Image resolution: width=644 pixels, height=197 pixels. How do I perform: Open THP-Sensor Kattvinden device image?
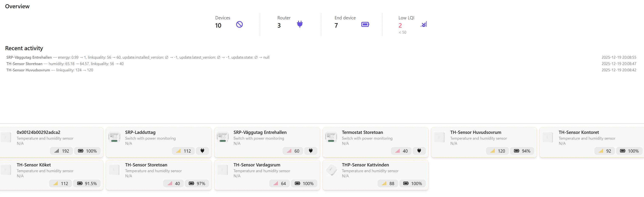pyautogui.click(x=331, y=170)
